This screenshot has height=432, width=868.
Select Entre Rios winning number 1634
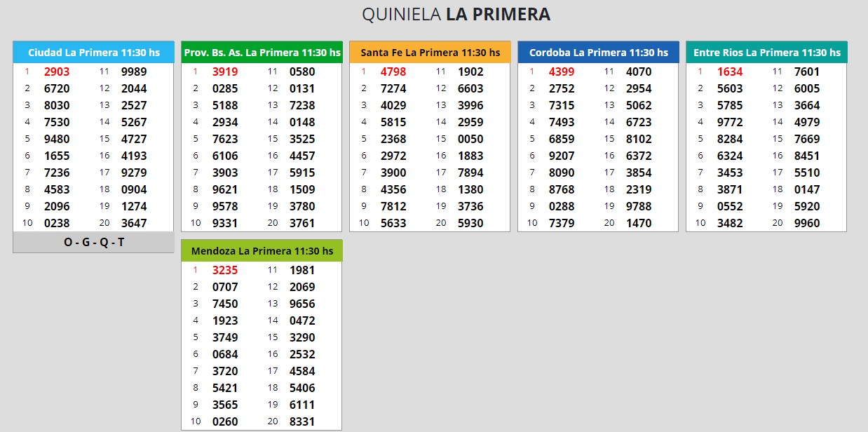click(730, 72)
